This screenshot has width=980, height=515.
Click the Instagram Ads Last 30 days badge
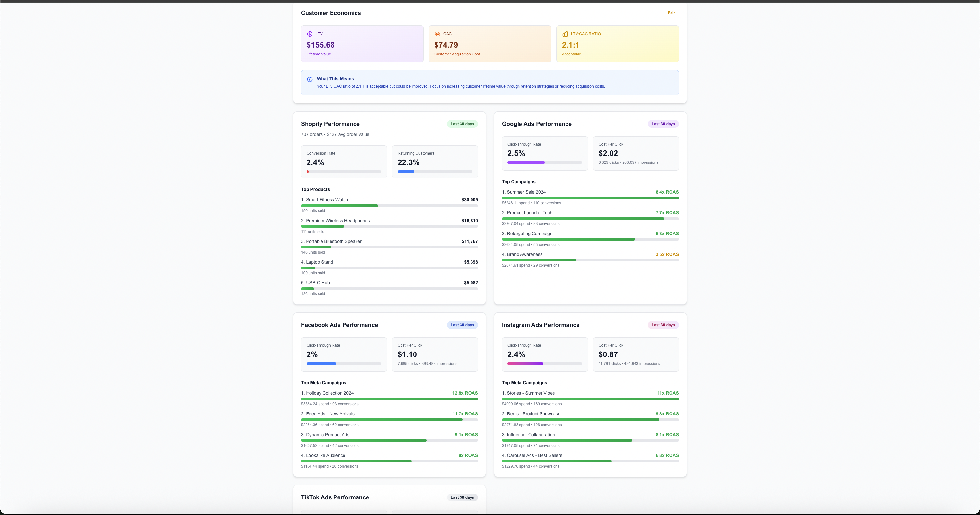coord(663,325)
